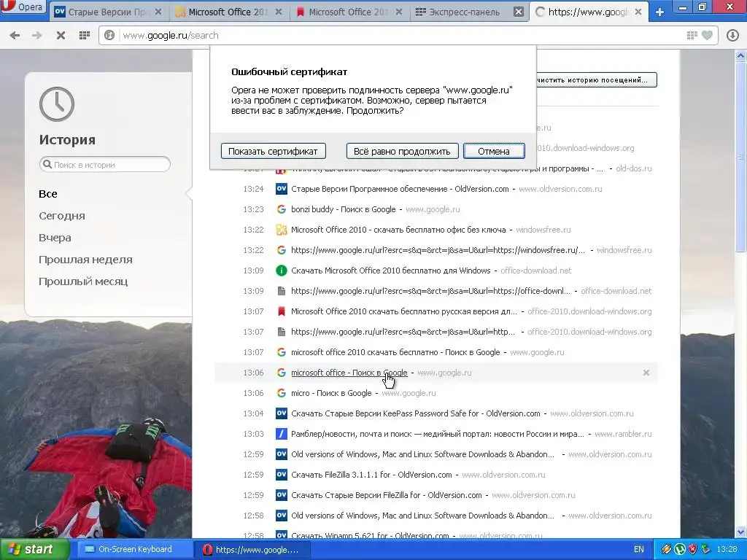Click green info icon of office-download entry
Screen dimensions: 747x560
(282, 271)
